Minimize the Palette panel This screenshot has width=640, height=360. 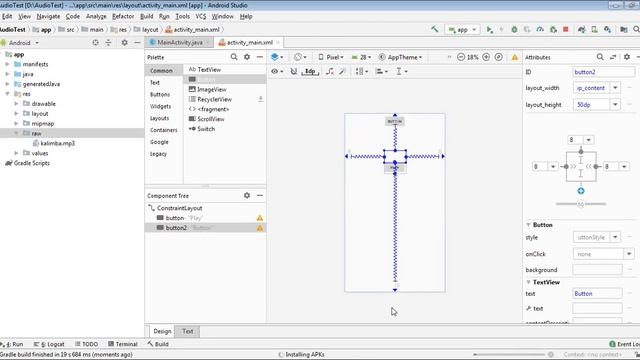pos(260,57)
